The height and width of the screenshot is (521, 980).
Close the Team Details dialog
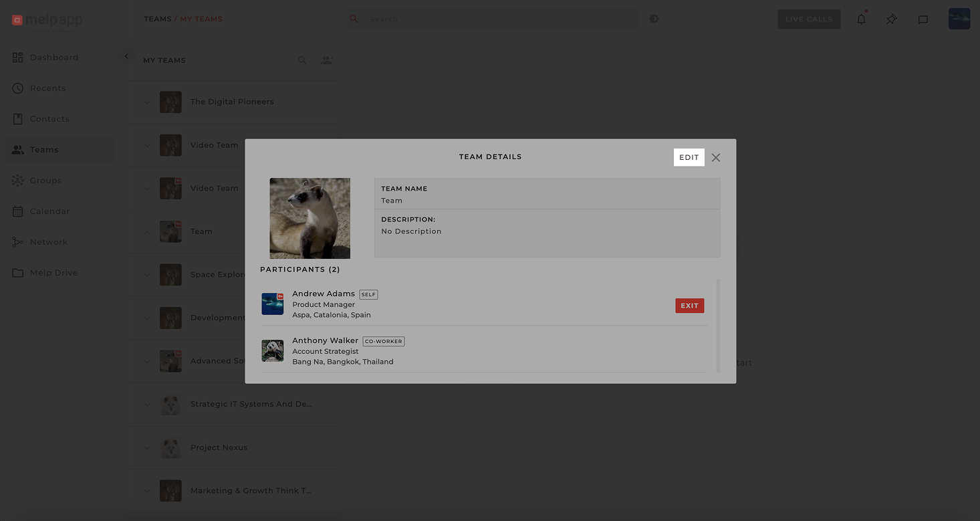(x=716, y=158)
